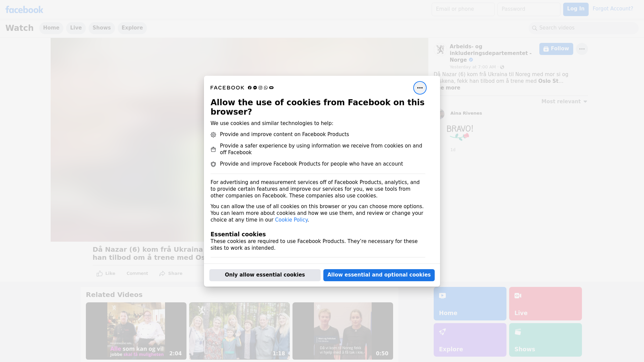
Task: Click the shield icon beside account bullet
Action: point(213,164)
